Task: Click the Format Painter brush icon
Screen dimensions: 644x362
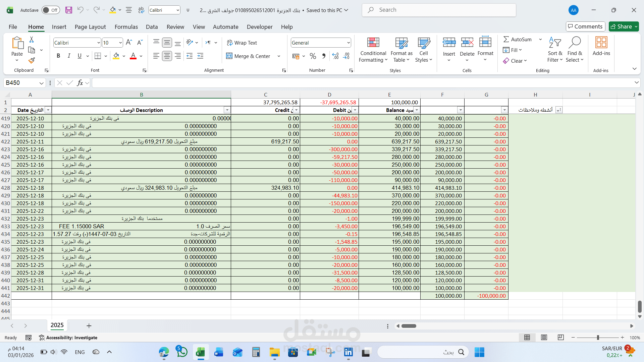Action: click(x=32, y=60)
